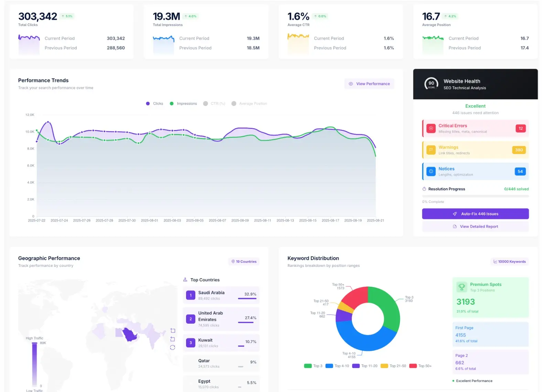Viewport: 542px width, 392px height.
Task: Select Kuwait country row
Action: click(x=221, y=343)
